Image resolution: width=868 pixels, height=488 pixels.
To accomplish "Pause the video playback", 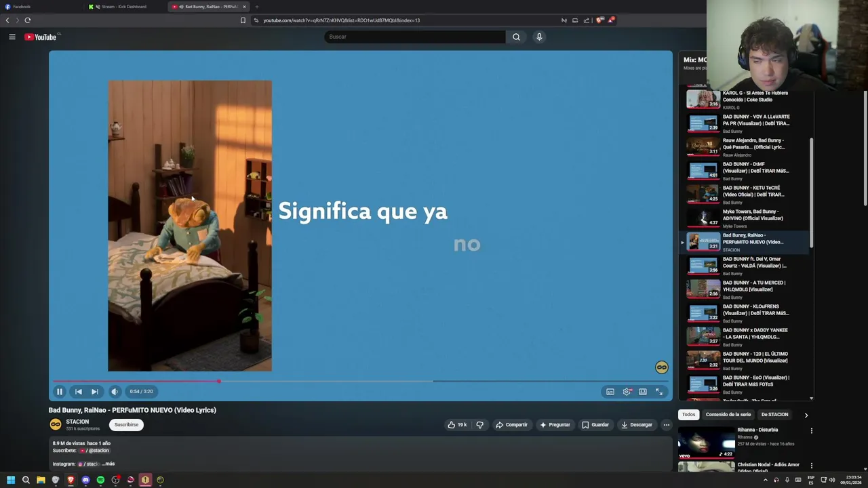I will (x=60, y=392).
